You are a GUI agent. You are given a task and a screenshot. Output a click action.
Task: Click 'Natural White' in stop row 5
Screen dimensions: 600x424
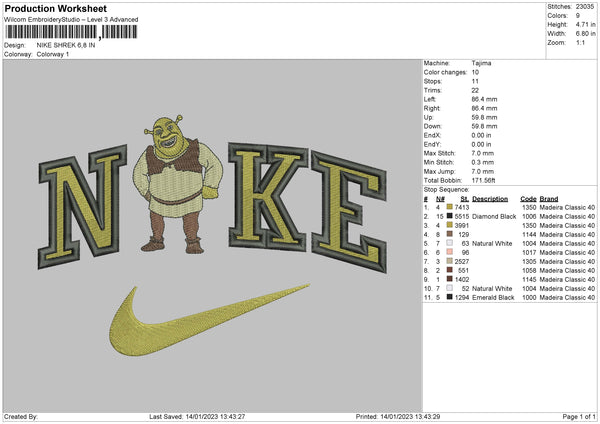pos(492,243)
